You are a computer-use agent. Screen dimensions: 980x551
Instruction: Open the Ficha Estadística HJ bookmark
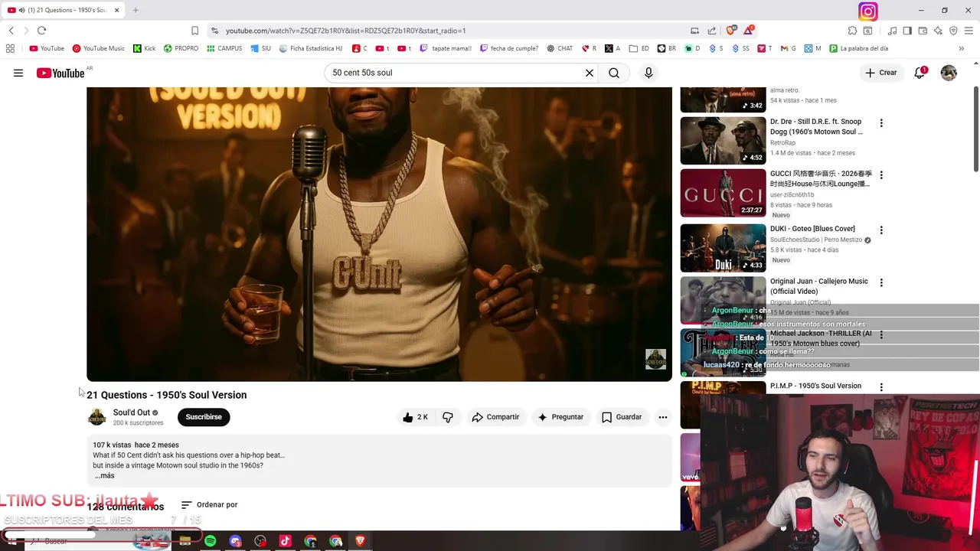[310, 48]
